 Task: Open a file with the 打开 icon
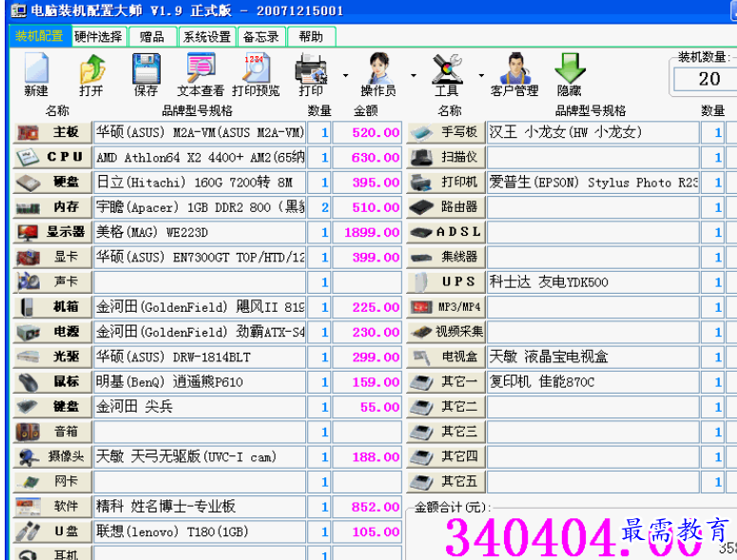click(x=91, y=74)
